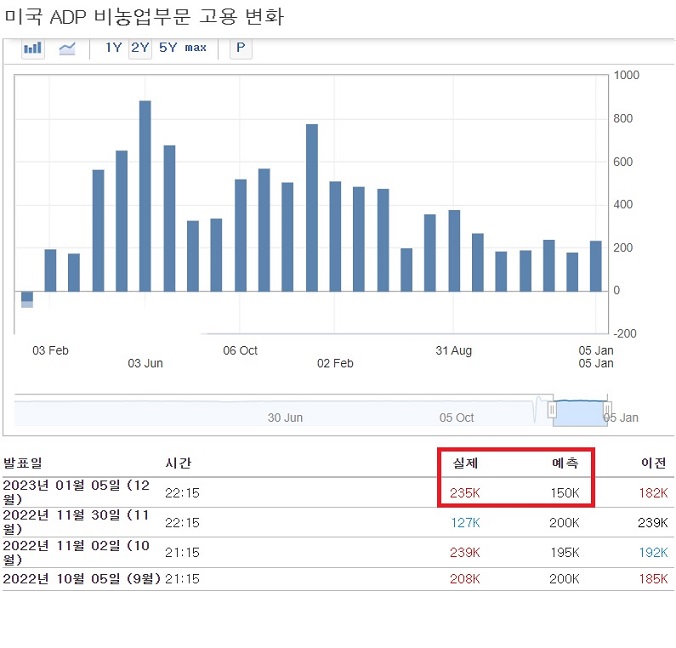
Task: Select the 2Y time range
Action: [140, 47]
